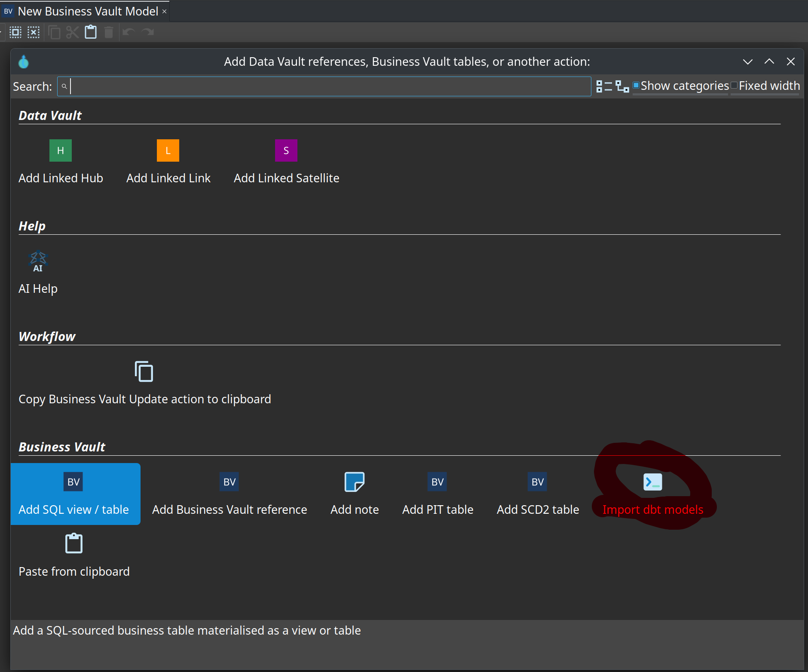Switch to list view icon beside search
The height and width of the screenshot is (672, 808).
[604, 86]
